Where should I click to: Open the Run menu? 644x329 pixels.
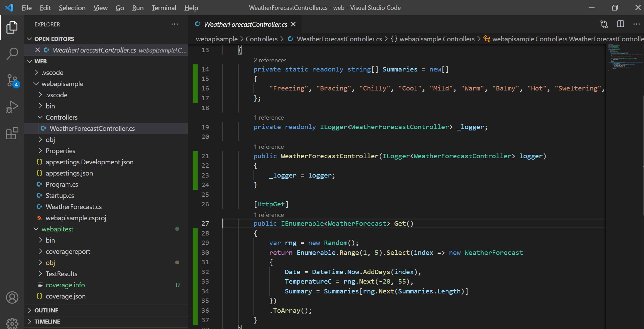(x=138, y=7)
